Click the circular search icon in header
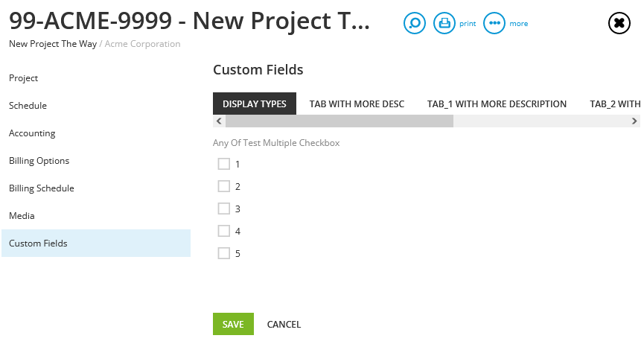This screenshot has height=350, width=644. click(x=415, y=23)
